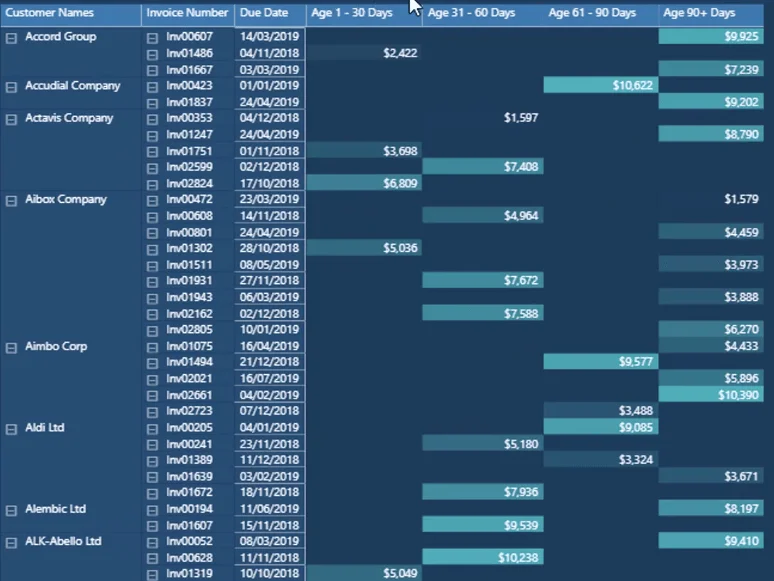Collapse invoice Inv00205 row
Viewport: 774px width, 581px height.
(153, 429)
